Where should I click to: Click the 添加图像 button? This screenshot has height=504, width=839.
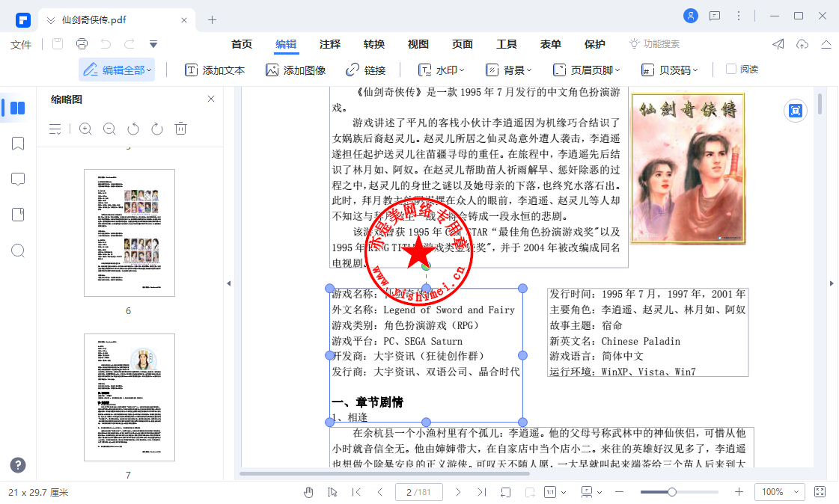coord(296,70)
